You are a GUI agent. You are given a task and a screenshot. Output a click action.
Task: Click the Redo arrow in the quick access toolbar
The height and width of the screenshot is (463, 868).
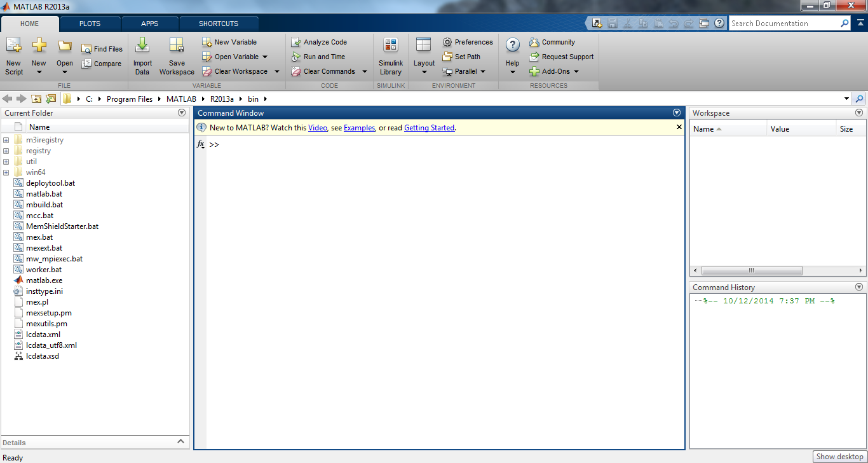(689, 24)
